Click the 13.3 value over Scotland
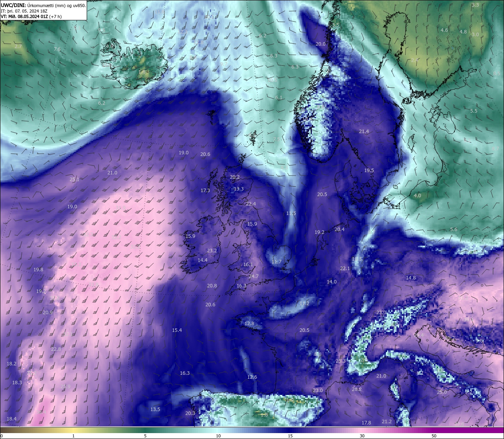504x439 pixels. pyautogui.click(x=239, y=189)
